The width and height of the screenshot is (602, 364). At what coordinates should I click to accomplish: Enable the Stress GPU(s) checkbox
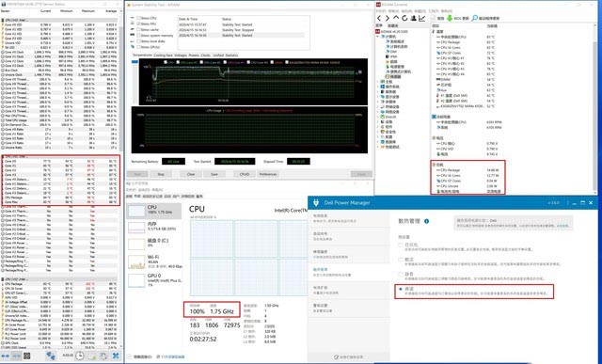coord(138,47)
